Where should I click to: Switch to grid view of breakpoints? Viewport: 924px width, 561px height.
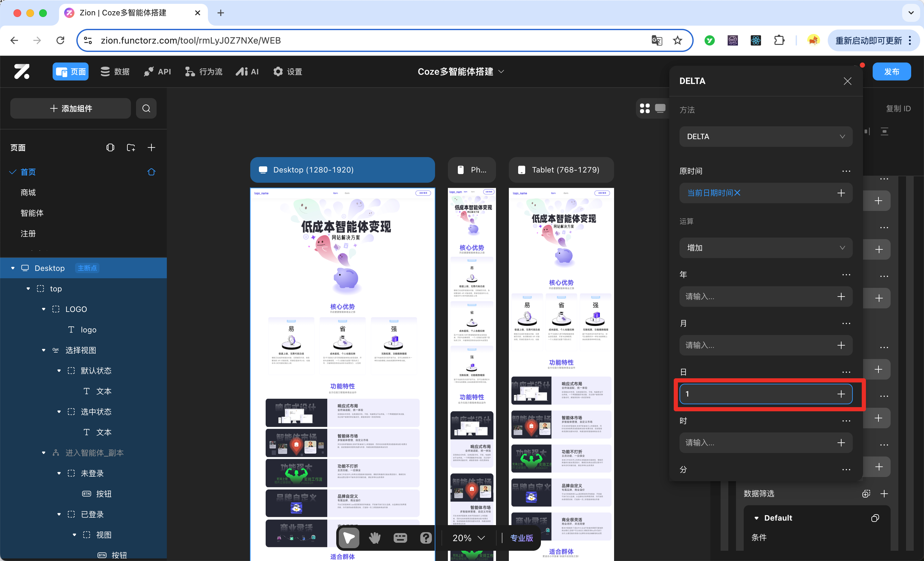645,109
